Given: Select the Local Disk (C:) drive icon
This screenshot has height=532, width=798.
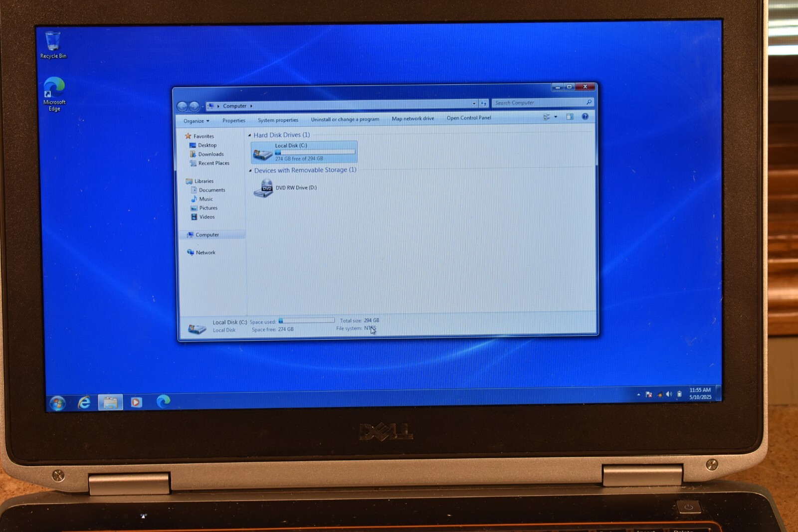Looking at the screenshot, I should tap(263, 153).
